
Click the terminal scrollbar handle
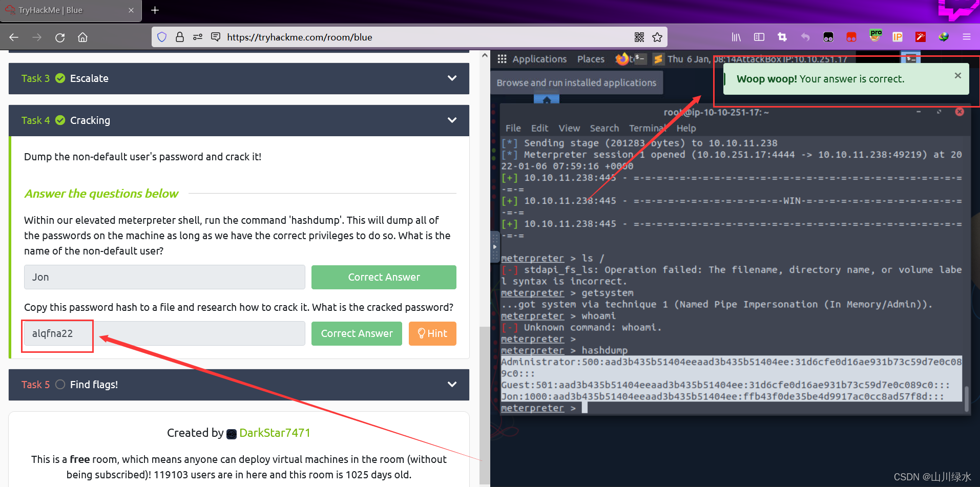click(x=967, y=399)
